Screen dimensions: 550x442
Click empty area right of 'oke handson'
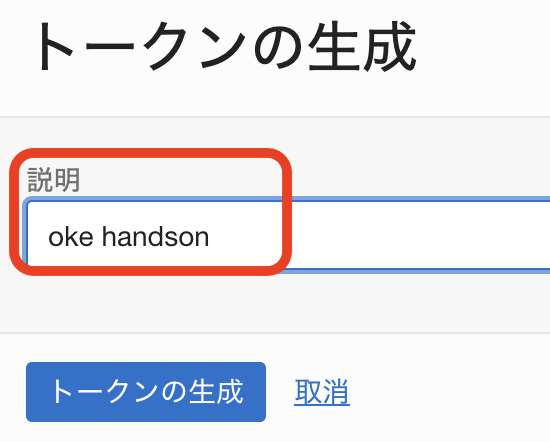403,236
